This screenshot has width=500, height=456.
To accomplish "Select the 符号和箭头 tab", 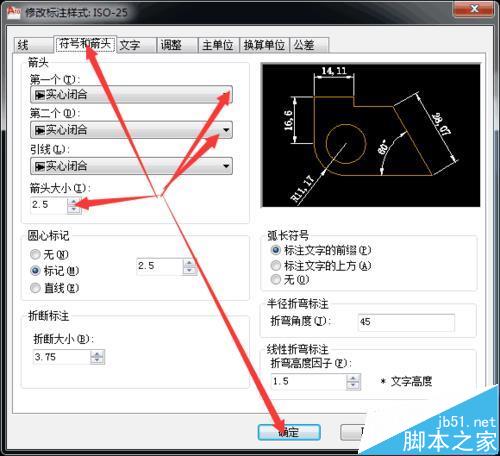I will click(85, 44).
